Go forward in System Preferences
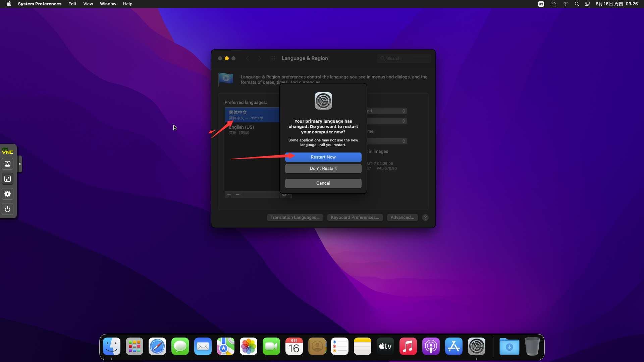This screenshot has height=362, width=644. point(260,58)
